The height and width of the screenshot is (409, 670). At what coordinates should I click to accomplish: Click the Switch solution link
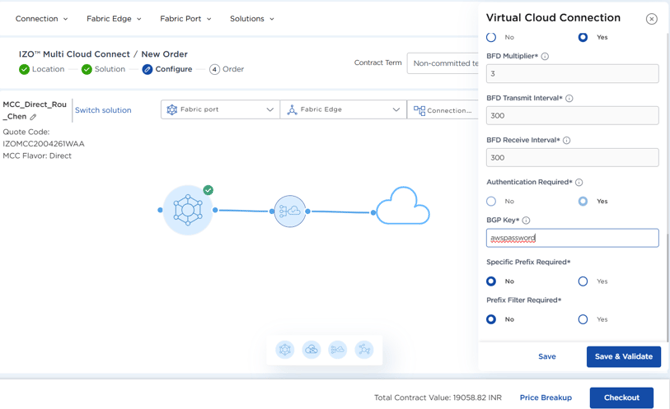click(x=103, y=110)
